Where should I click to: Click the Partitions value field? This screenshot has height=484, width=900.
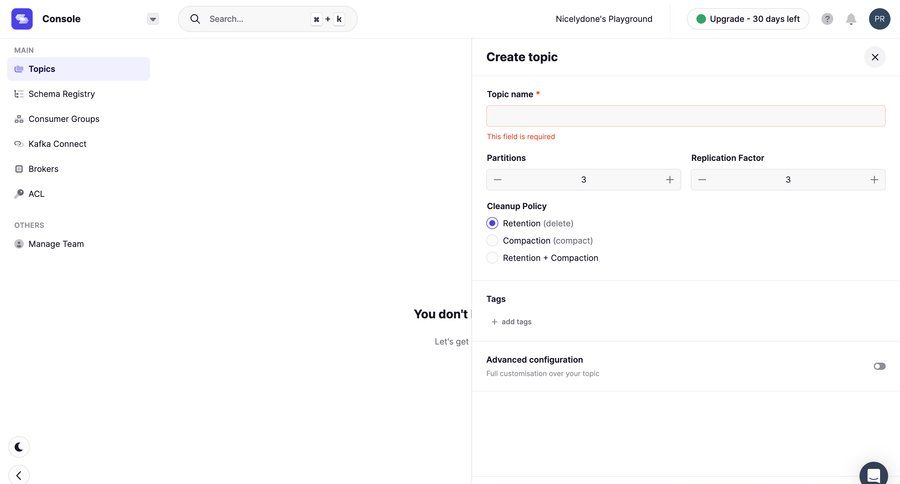584,180
